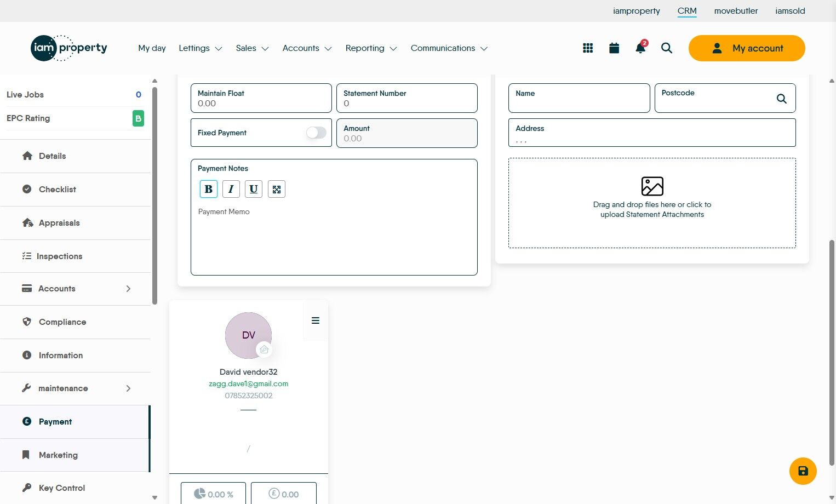Click the Amount input field

click(407, 133)
